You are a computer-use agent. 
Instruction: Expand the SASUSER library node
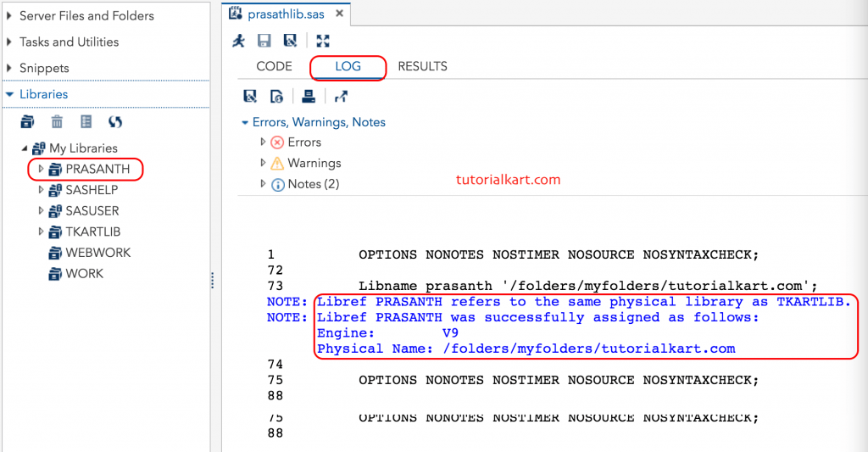(41, 211)
